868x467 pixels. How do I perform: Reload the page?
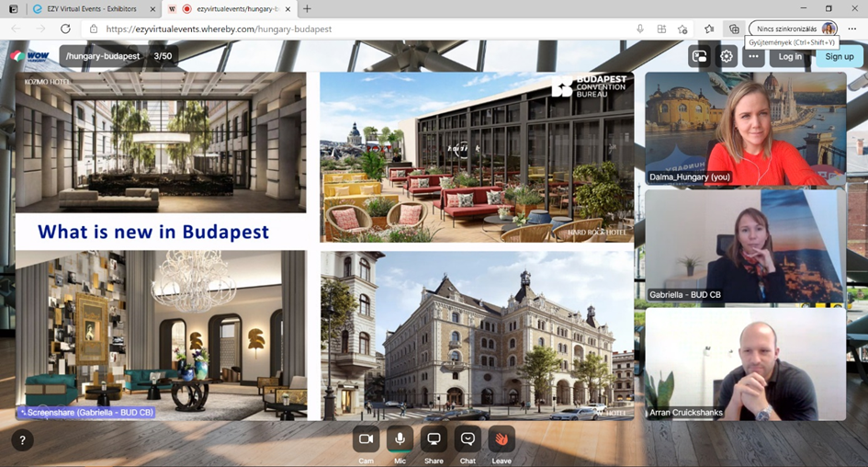point(65,28)
